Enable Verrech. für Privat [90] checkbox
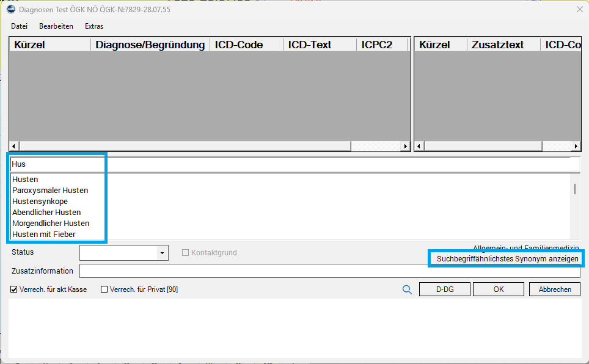Screen dimensions: 589x364 tap(104, 289)
